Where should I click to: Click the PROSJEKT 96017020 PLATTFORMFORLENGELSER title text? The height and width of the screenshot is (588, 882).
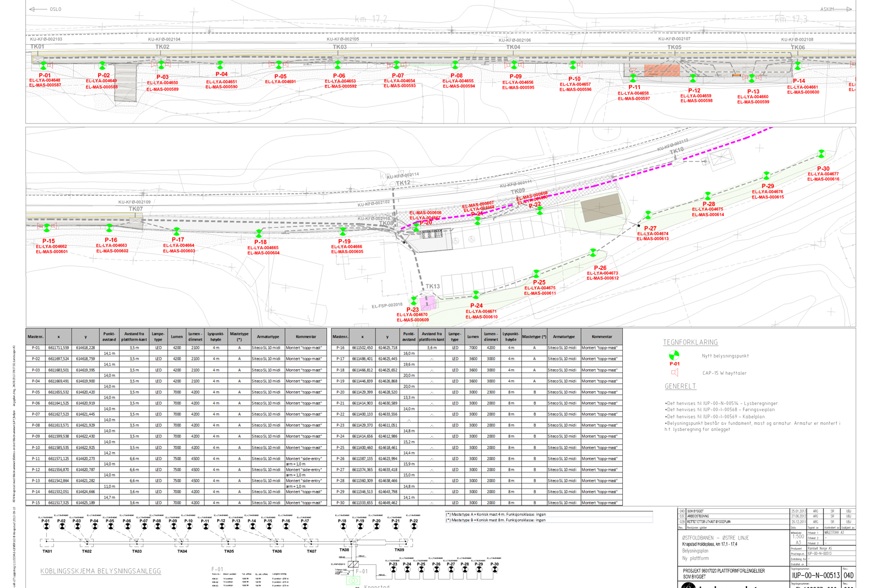click(x=724, y=571)
